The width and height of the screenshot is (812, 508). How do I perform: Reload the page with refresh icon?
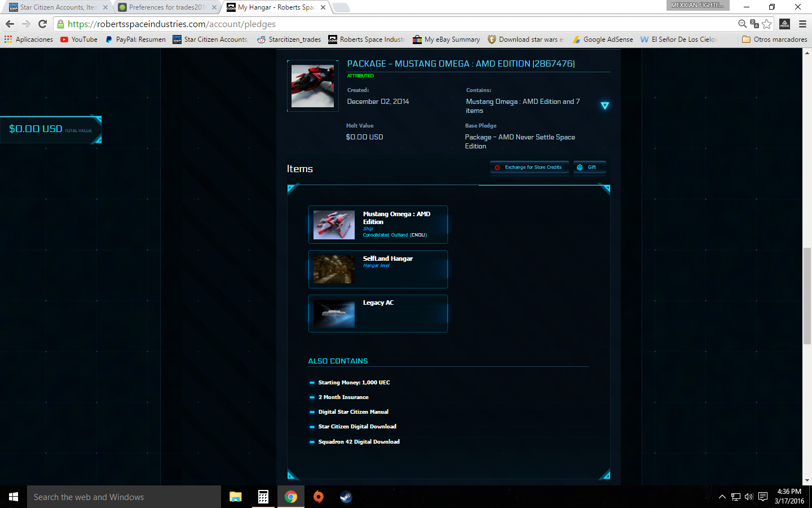pyautogui.click(x=42, y=24)
